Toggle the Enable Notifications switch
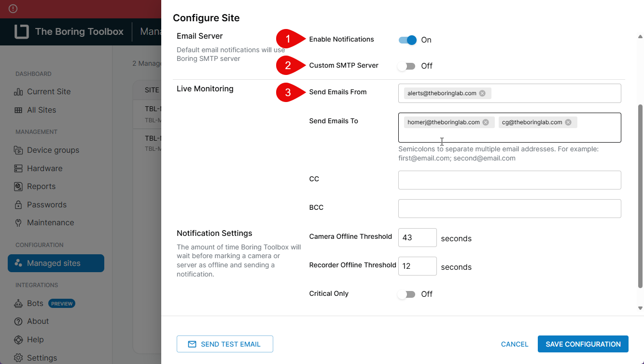Image resolution: width=644 pixels, height=364 pixels. (407, 40)
